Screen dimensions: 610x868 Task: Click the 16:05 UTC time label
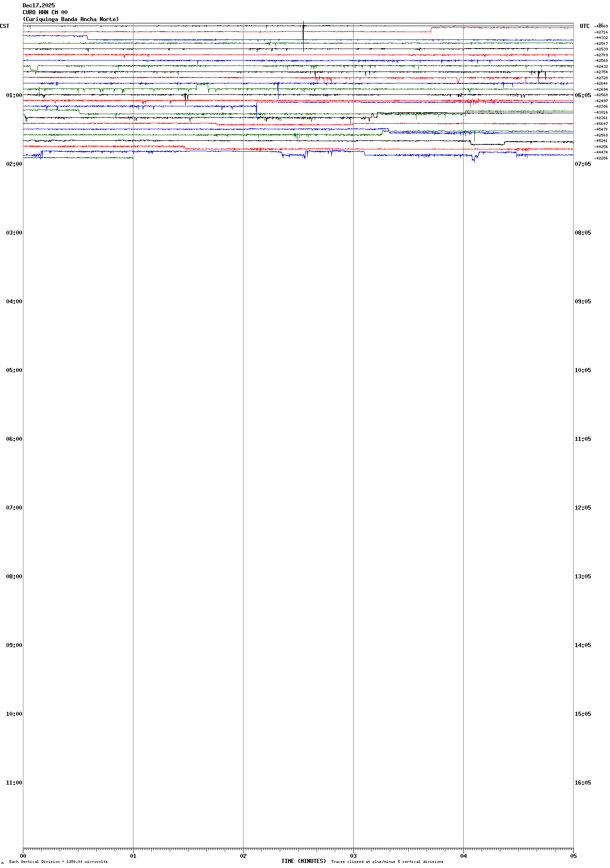click(x=583, y=783)
